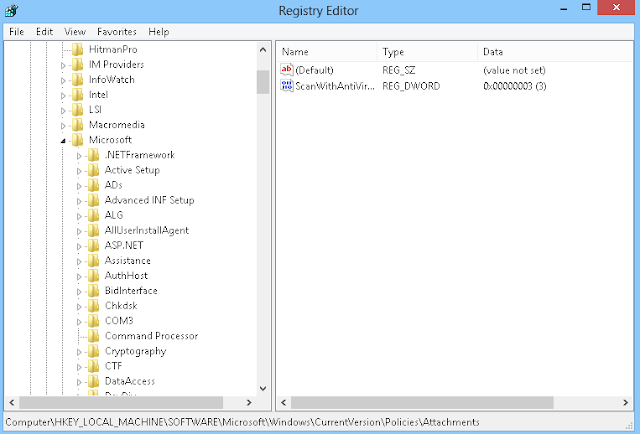The height and width of the screenshot is (434, 640).
Task: Click the ASP.NET folder icon
Action: coord(93,245)
